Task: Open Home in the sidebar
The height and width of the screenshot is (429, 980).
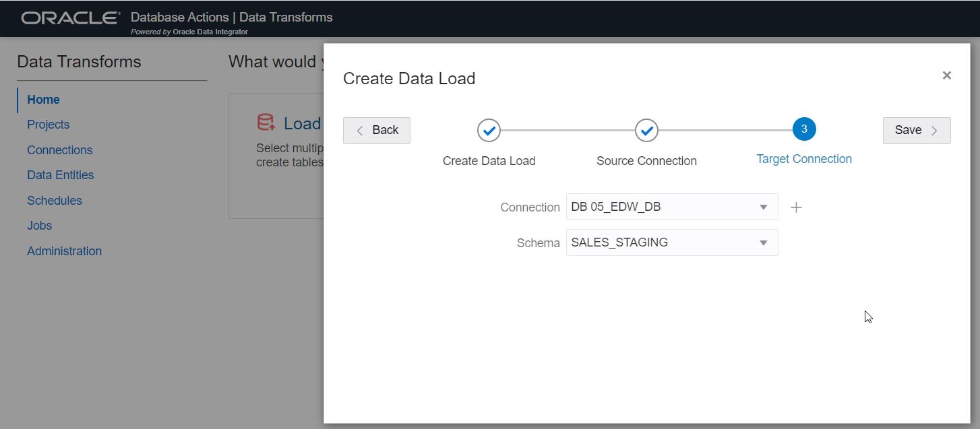Action: [43, 100]
